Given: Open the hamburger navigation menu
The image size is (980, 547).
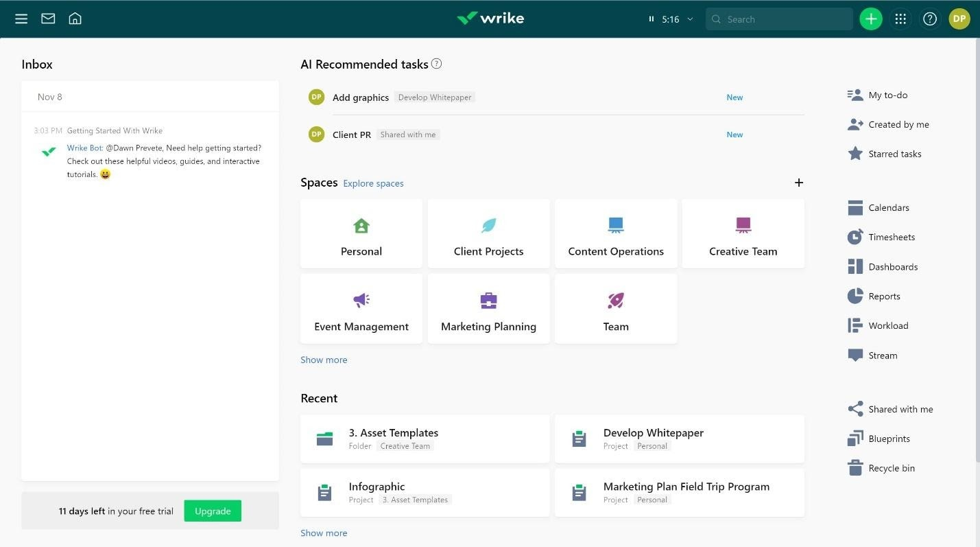Looking at the screenshot, I should 21,19.
